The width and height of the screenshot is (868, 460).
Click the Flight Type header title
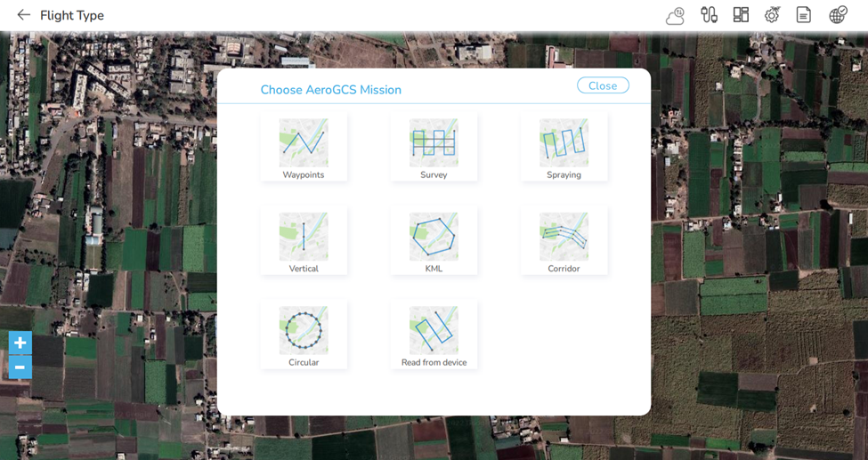[72, 15]
